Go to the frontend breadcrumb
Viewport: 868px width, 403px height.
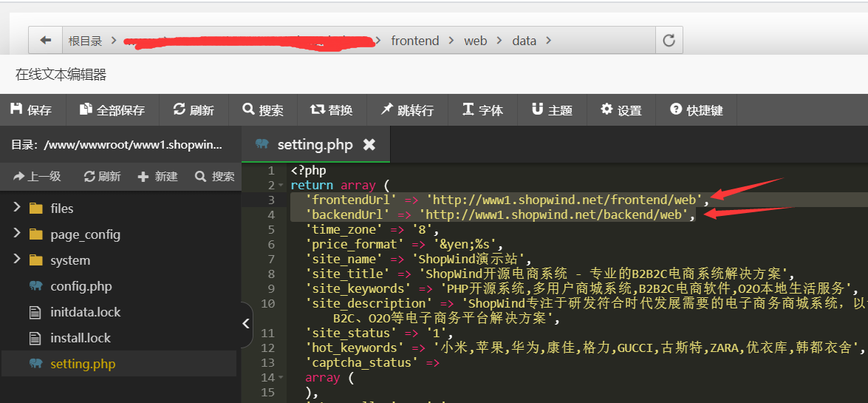[x=414, y=41]
